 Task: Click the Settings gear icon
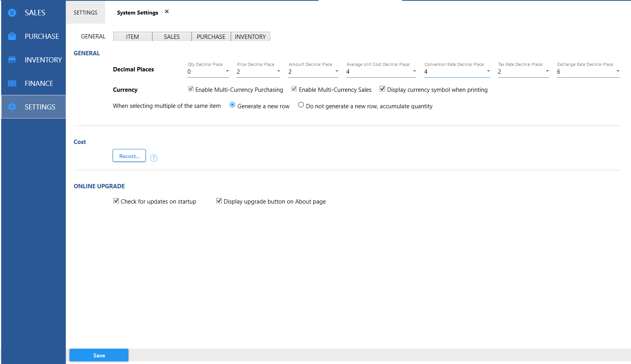point(12,107)
